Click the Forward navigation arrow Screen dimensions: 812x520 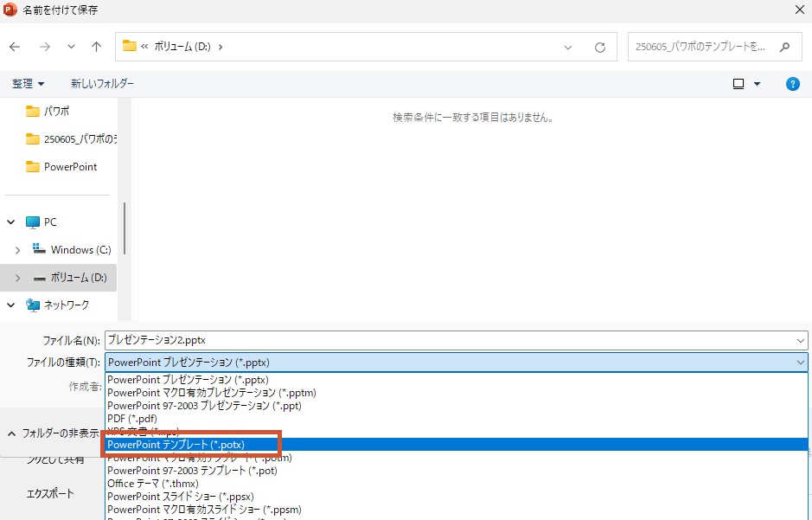pyautogui.click(x=45, y=47)
